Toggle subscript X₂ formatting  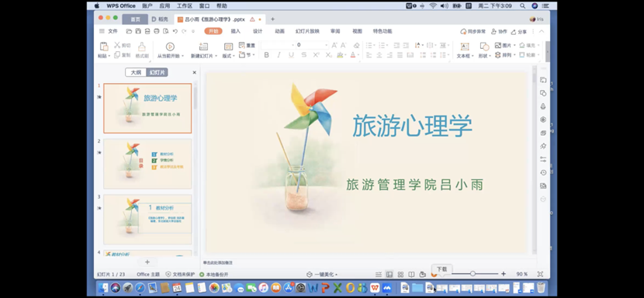tap(328, 55)
